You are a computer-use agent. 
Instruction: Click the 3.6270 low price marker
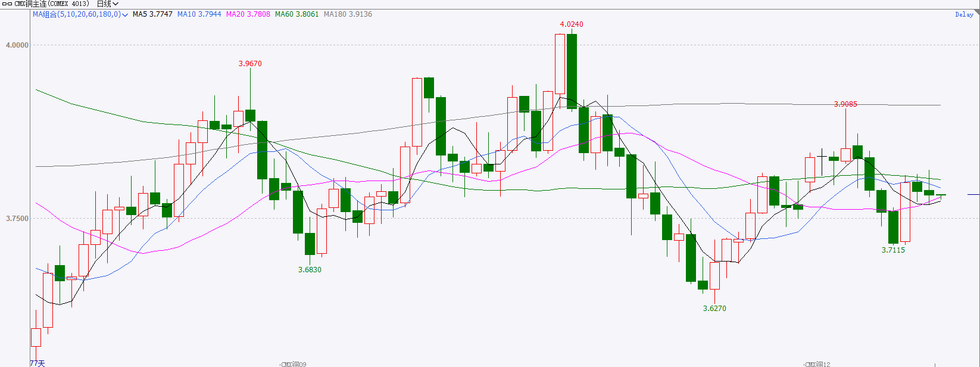pos(714,309)
